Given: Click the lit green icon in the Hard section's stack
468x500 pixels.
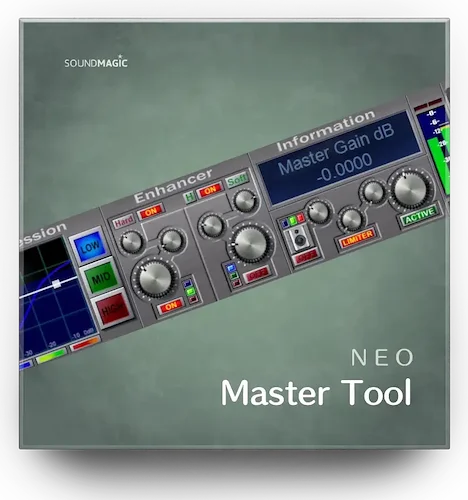Looking at the screenshot, I should [190, 292].
